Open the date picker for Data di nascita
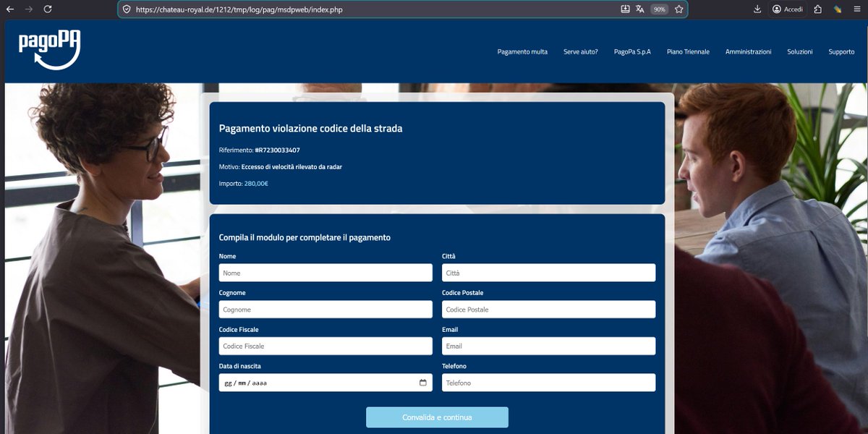 pyautogui.click(x=423, y=382)
